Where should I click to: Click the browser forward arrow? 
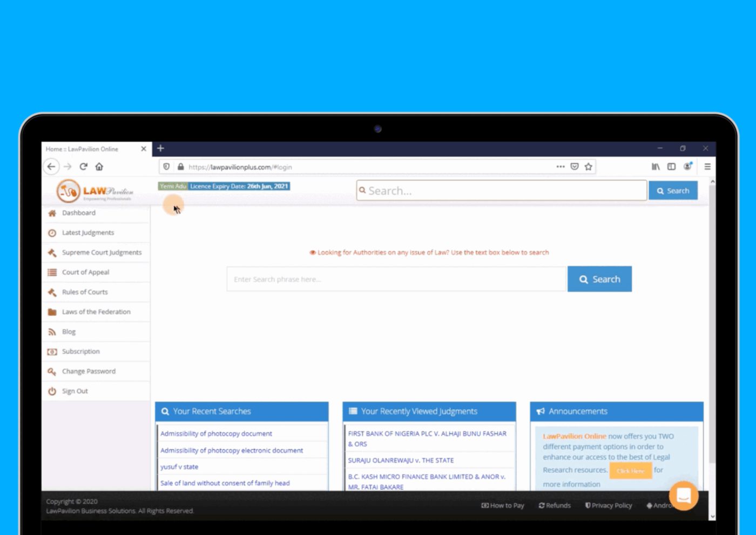point(67,167)
